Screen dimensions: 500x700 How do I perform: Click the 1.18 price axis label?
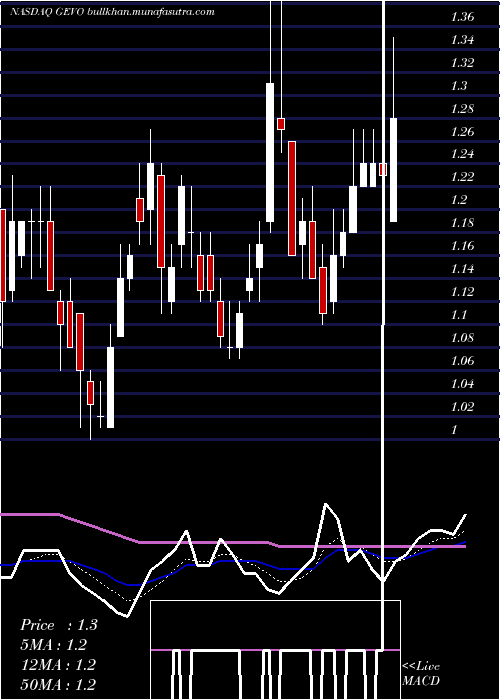[x=462, y=223]
